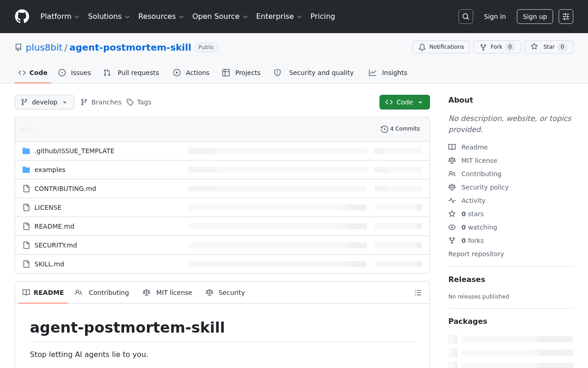This screenshot has width=588, height=368.
Task: Switch to the Pull requests tab
Action: [131, 73]
